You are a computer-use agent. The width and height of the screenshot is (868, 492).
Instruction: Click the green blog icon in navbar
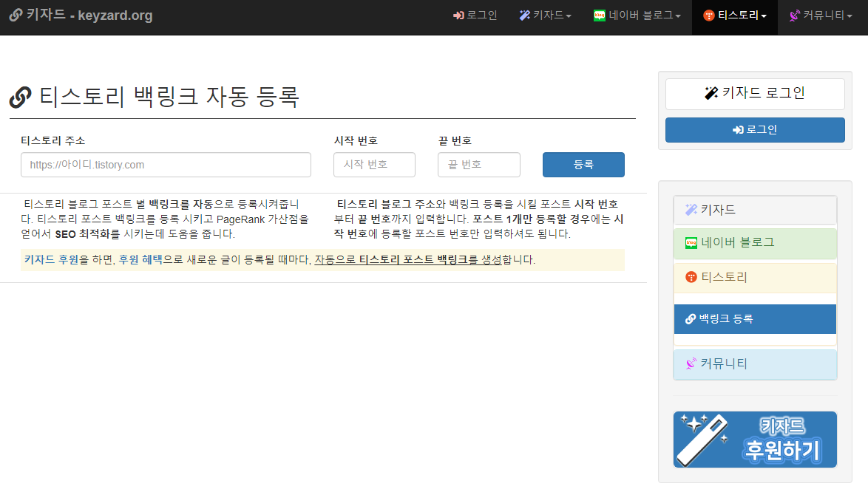(599, 16)
